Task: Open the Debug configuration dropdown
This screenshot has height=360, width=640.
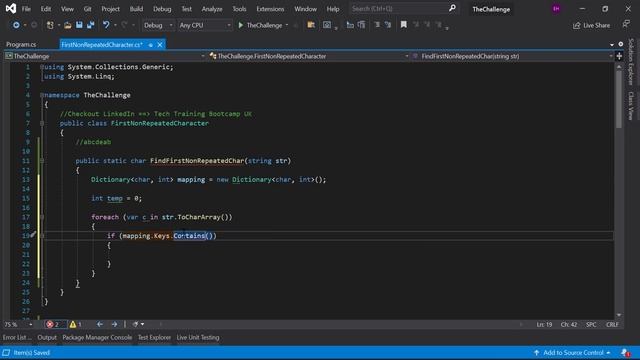Action: 158,25
